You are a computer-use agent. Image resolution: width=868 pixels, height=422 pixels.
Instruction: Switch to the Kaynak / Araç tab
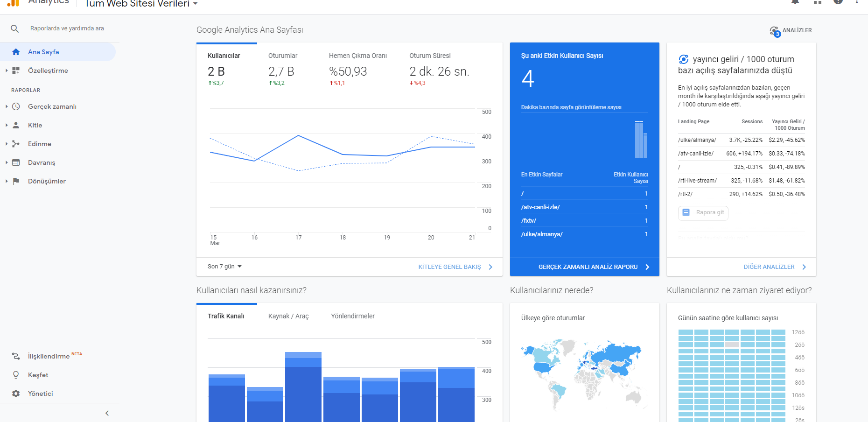pyautogui.click(x=288, y=316)
